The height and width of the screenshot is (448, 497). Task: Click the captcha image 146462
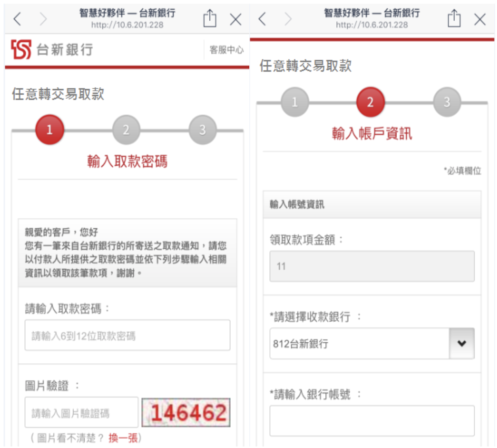coord(186,412)
